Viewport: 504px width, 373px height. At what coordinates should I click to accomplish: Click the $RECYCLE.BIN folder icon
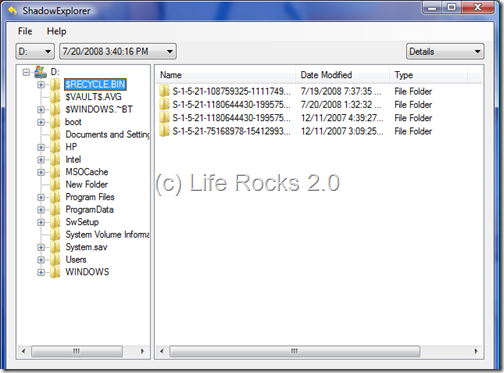(55, 84)
